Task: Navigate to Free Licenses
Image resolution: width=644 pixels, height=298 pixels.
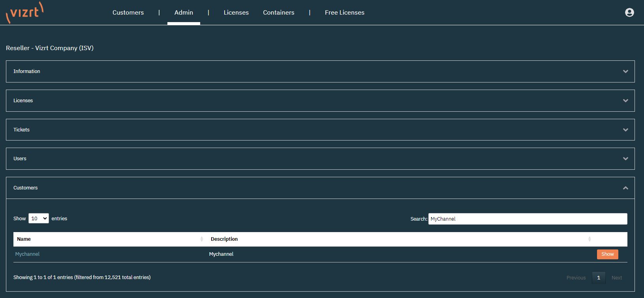Action: point(344,13)
